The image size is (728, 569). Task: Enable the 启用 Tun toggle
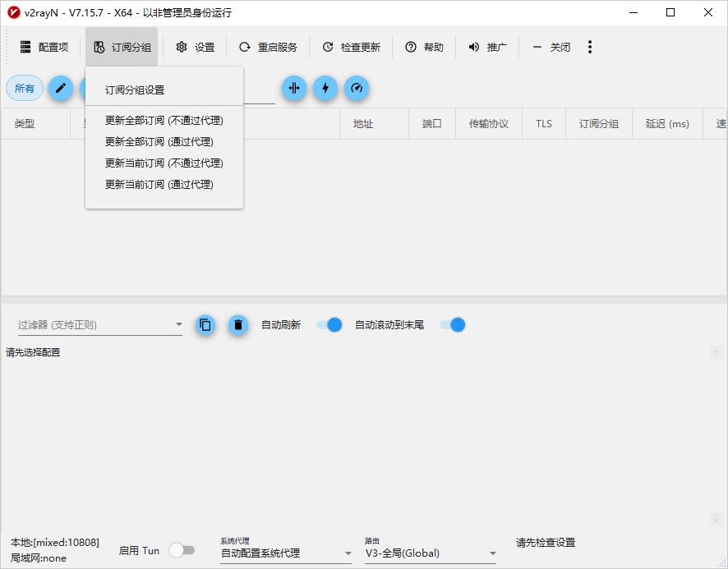pyautogui.click(x=182, y=550)
